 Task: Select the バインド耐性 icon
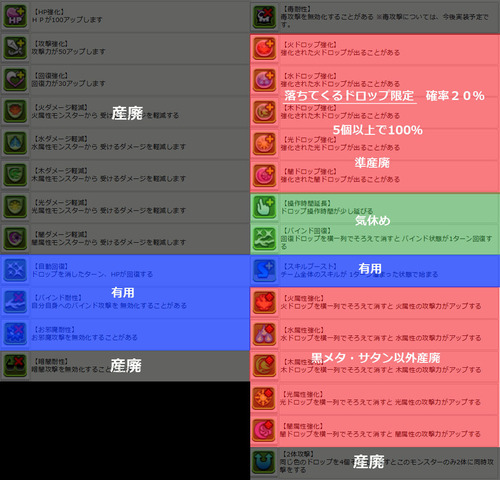click(15, 302)
